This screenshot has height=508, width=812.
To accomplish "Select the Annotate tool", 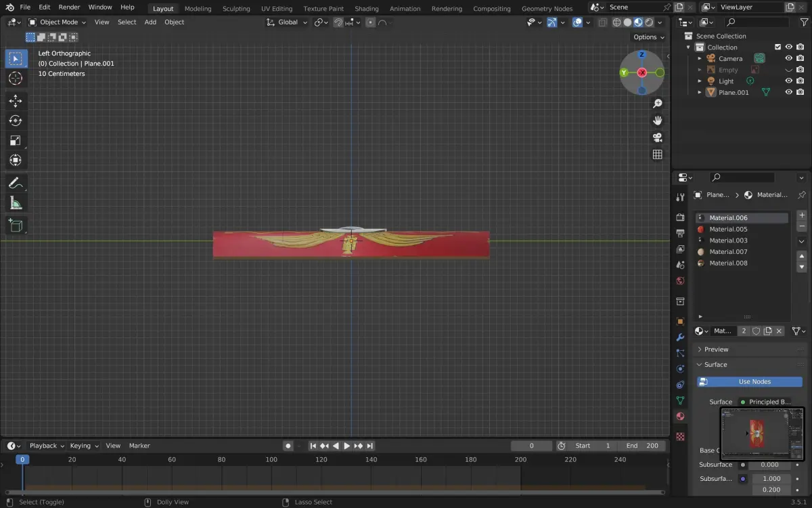I will point(16,183).
